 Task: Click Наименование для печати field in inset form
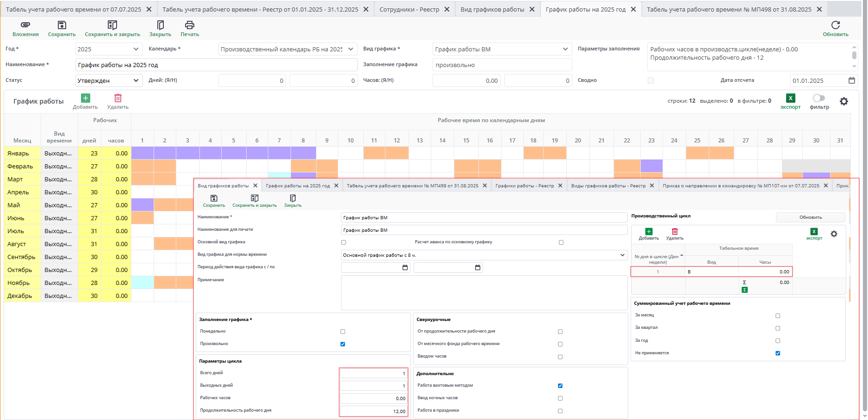pos(484,230)
